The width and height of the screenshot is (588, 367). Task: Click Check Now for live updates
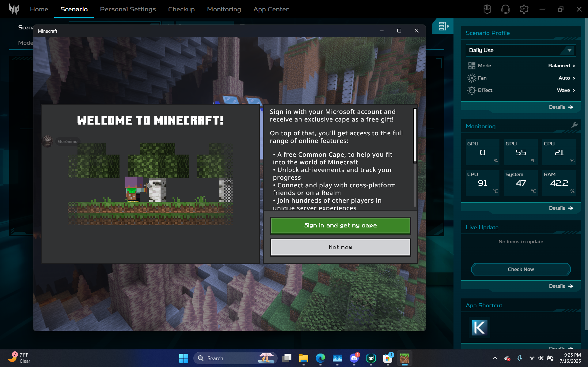coord(521,269)
